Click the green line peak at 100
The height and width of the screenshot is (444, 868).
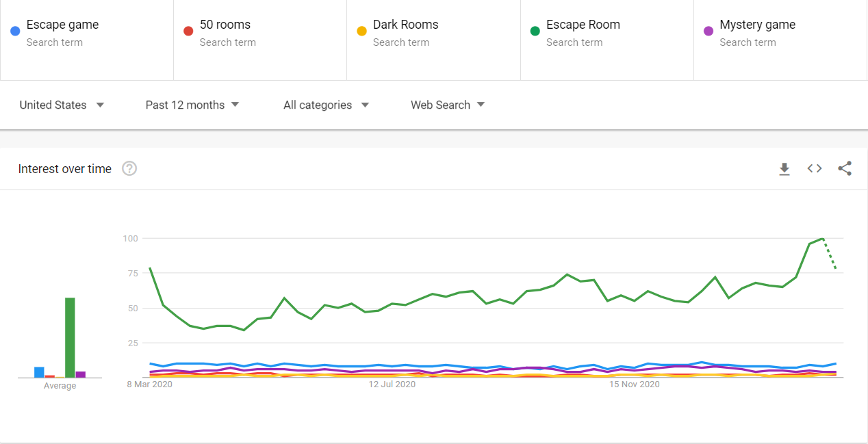point(822,239)
